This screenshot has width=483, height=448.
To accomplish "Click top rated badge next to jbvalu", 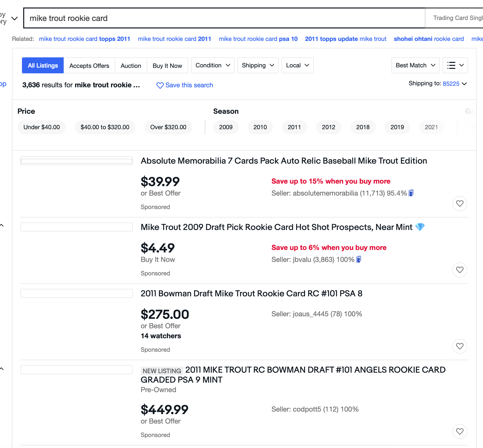I will (x=359, y=259).
